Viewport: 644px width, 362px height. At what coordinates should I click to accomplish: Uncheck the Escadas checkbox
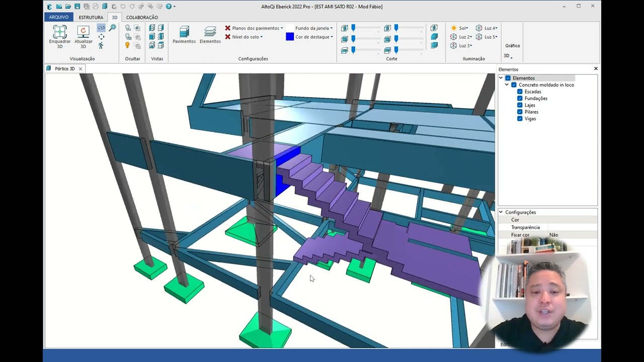click(x=520, y=92)
